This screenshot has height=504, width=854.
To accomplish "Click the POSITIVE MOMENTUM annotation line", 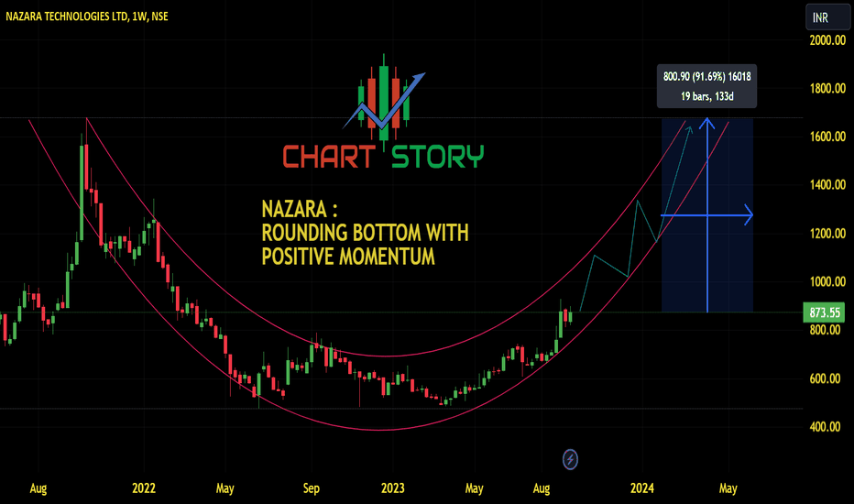I will pyautogui.click(x=348, y=256).
